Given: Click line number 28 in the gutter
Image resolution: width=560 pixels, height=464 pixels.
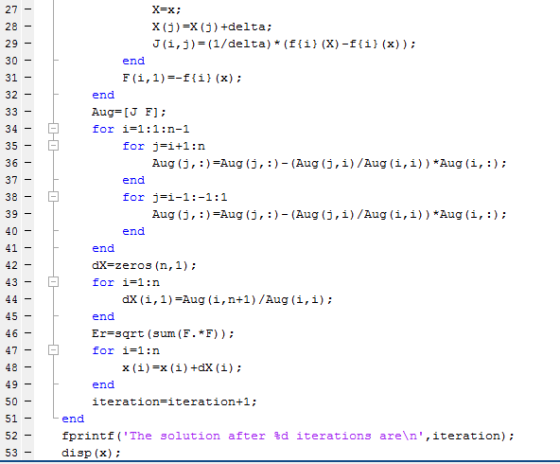Looking at the screenshot, I should [11, 26].
